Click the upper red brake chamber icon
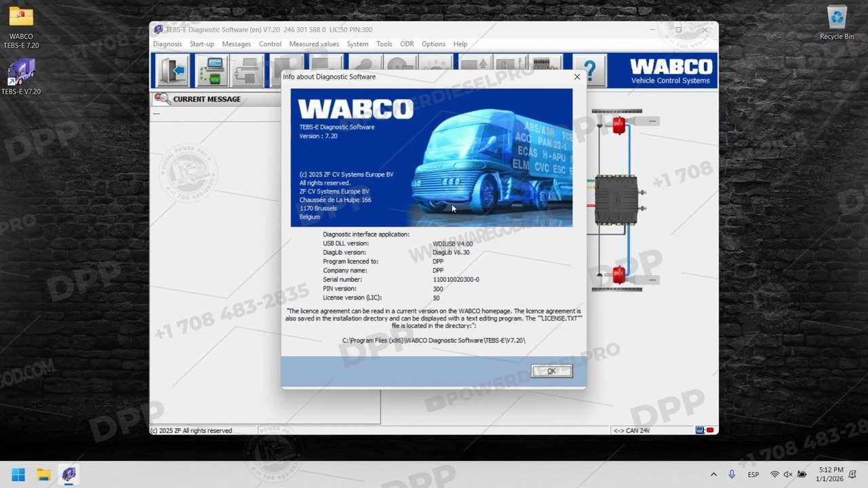 coord(619,125)
